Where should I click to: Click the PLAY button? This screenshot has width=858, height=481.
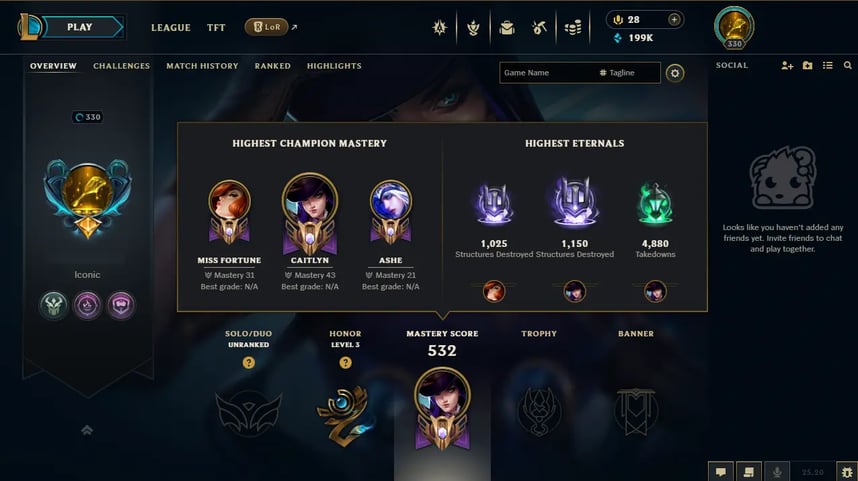(82, 27)
